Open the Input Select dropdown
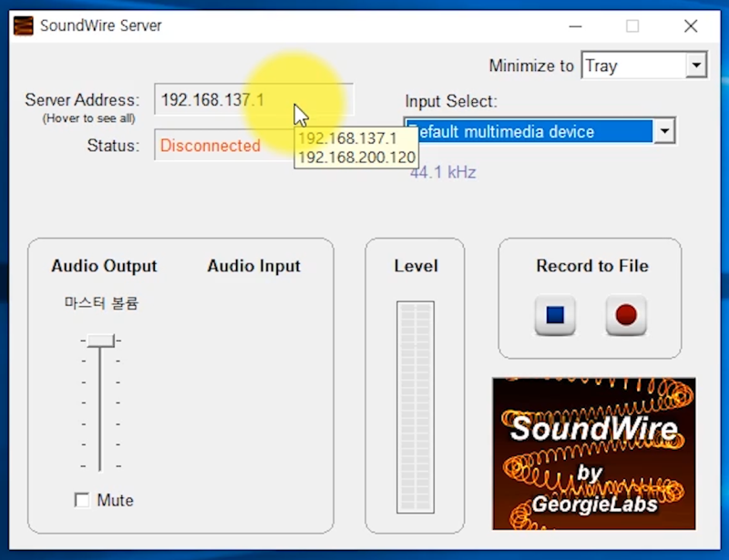The height and width of the screenshot is (560, 729). 664,132
